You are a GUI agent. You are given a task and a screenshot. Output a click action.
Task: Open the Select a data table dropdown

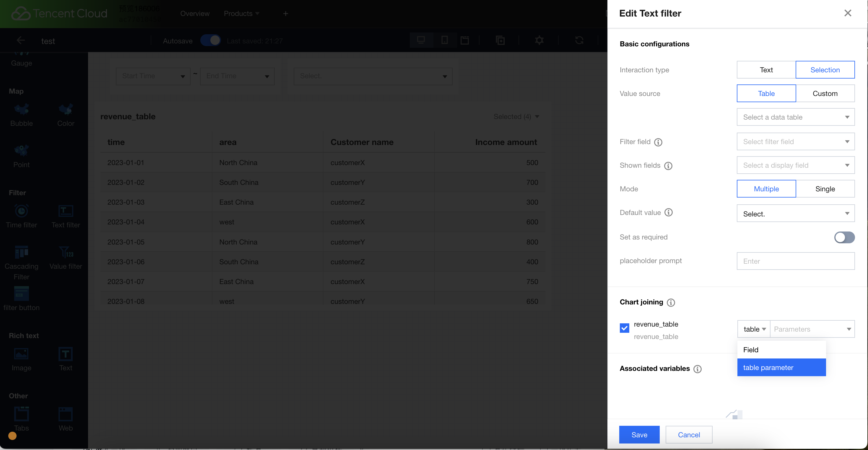click(795, 117)
